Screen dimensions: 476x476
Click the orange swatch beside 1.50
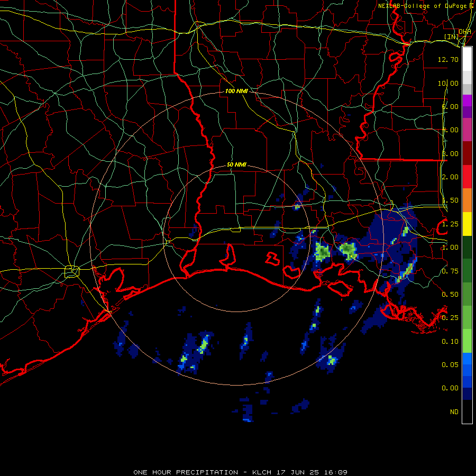pos(467,200)
